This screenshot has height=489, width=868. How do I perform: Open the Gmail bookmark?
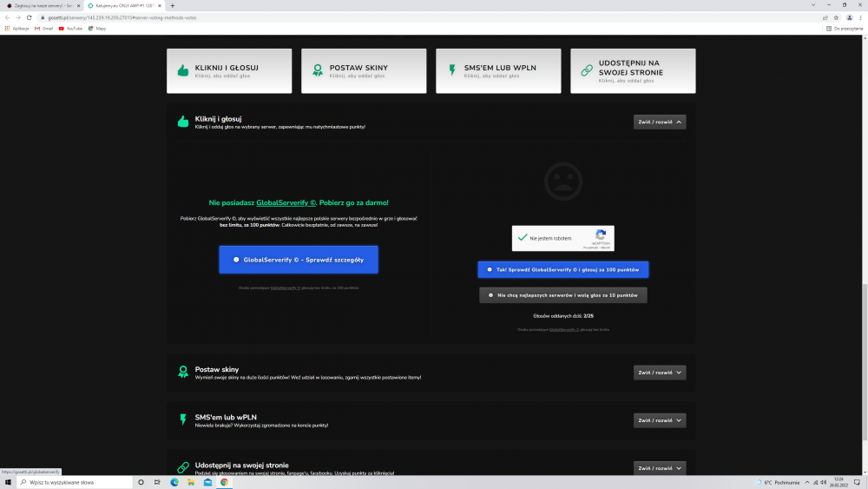point(43,29)
